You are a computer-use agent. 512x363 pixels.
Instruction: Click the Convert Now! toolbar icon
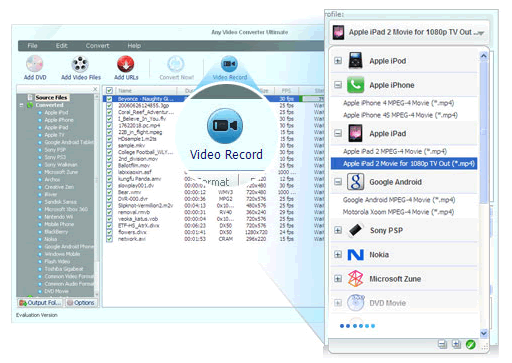(x=176, y=64)
